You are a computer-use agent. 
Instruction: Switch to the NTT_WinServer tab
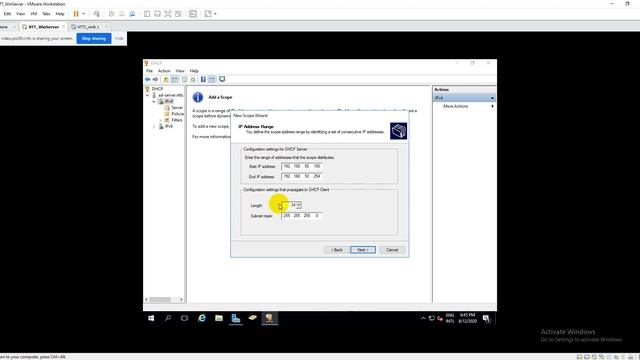(44, 27)
